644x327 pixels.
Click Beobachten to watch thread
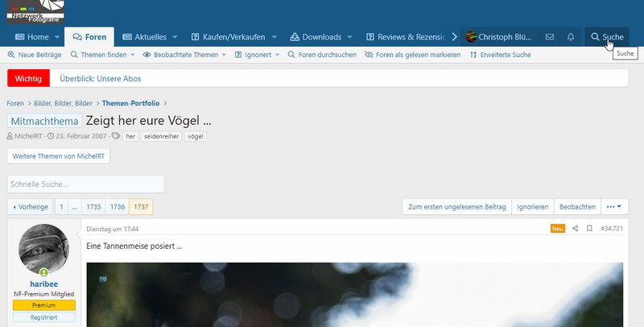click(x=577, y=207)
